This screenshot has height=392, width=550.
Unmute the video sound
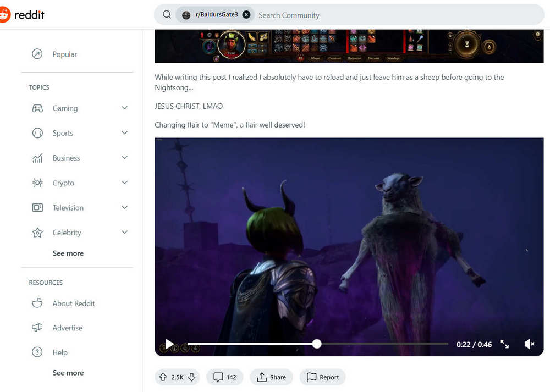click(529, 344)
